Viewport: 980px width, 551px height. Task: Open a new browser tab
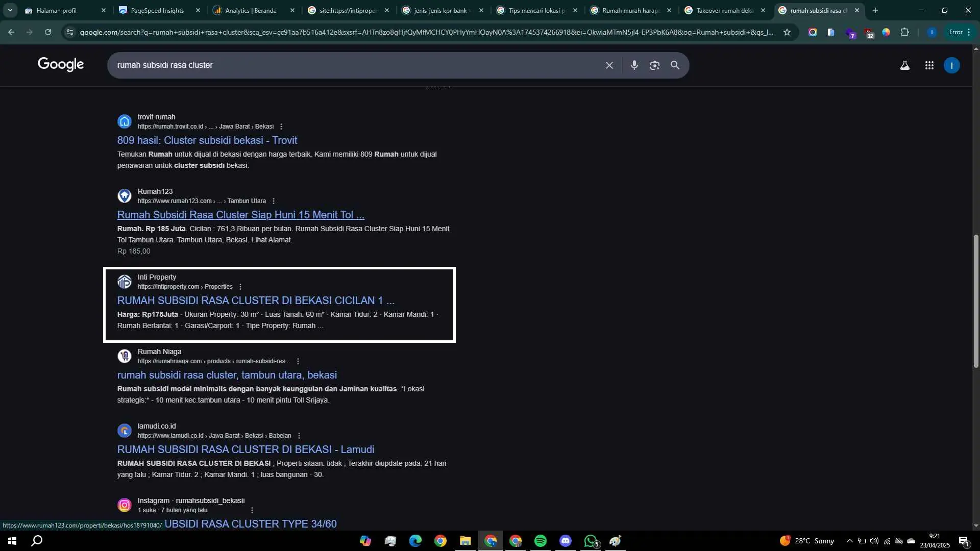(x=875, y=10)
